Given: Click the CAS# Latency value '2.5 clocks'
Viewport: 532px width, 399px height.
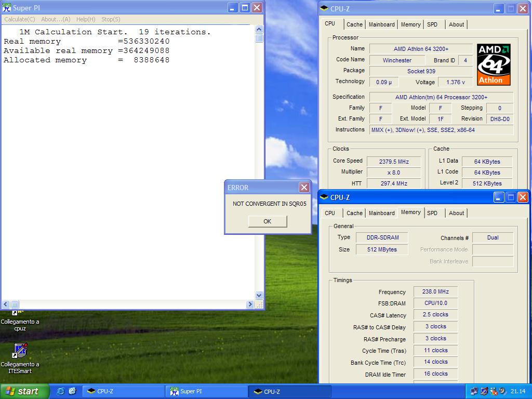Looking at the screenshot, I should [436, 314].
